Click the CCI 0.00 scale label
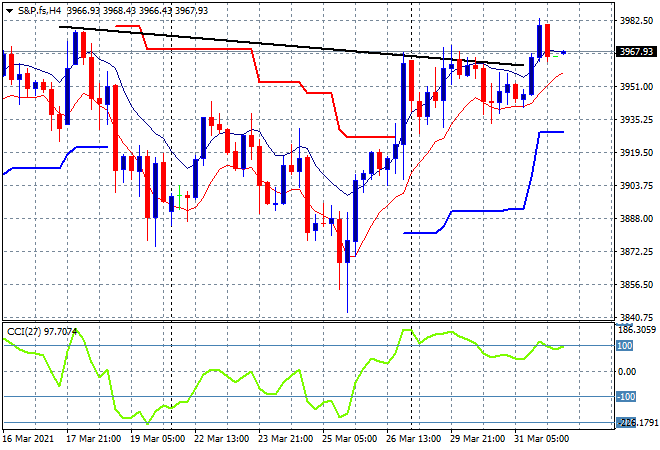The height and width of the screenshot is (450, 660). [627, 371]
